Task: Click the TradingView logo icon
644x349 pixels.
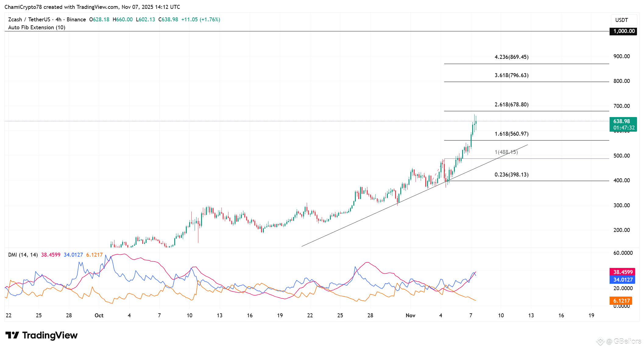Action: pyautogui.click(x=12, y=335)
